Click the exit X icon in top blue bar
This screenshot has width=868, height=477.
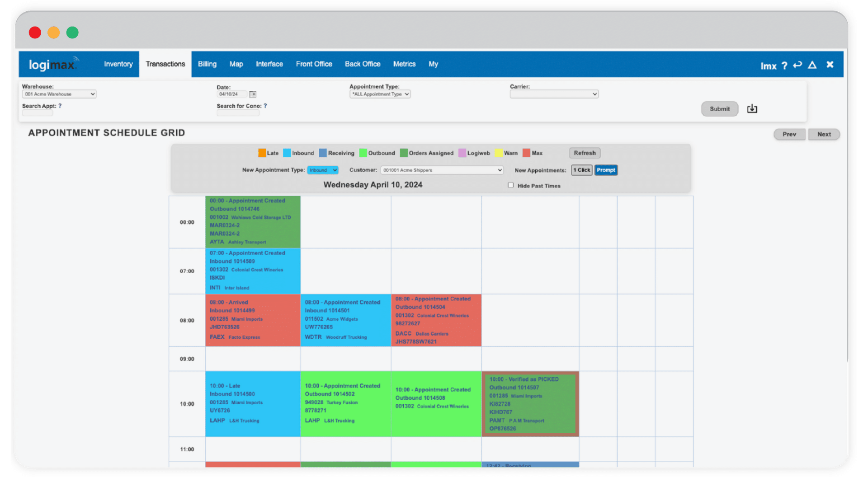point(830,65)
